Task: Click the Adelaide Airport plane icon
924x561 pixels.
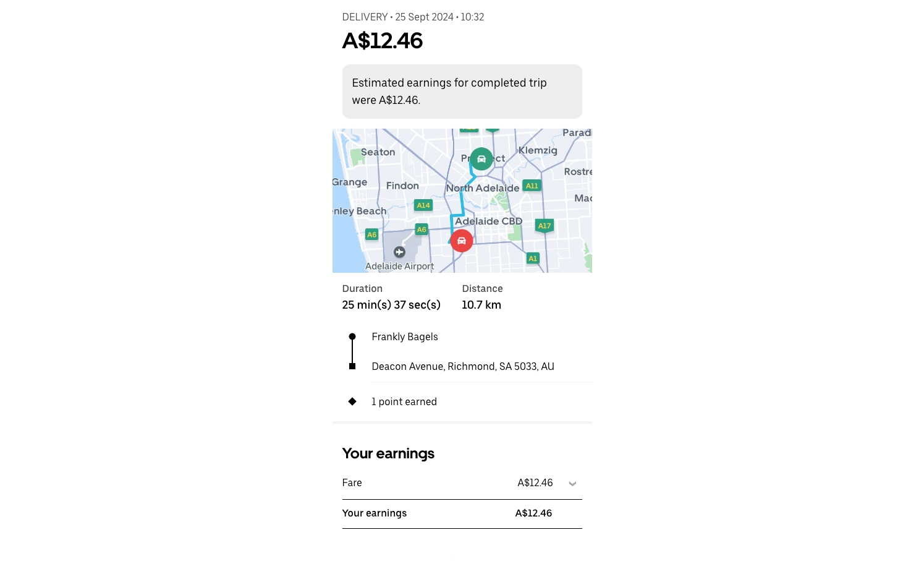Action: tap(399, 252)
